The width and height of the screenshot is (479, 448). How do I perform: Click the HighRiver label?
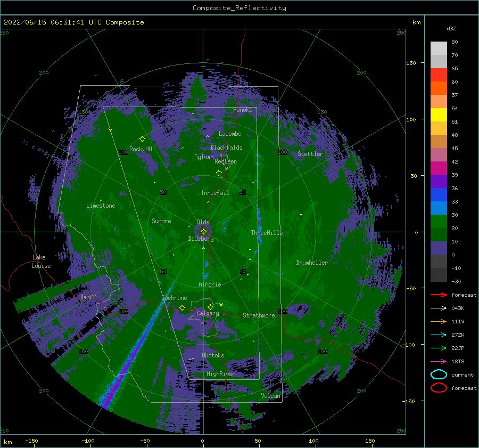coord(221,374)
